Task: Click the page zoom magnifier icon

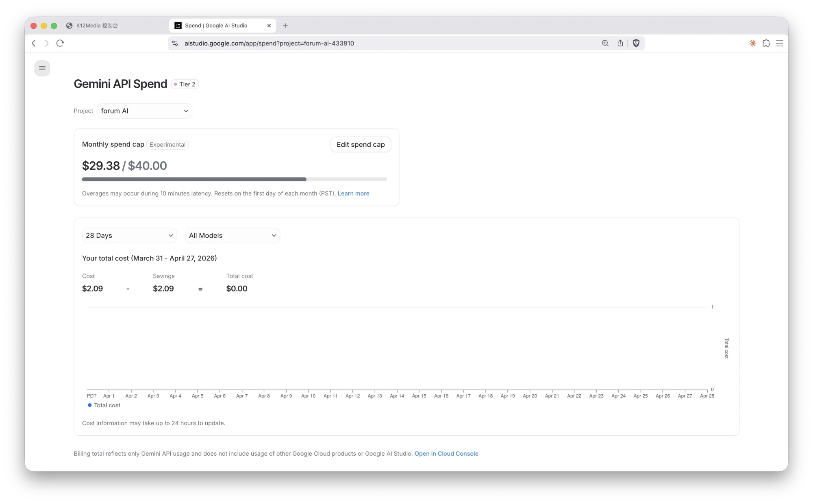Action: tap(605, 43)
